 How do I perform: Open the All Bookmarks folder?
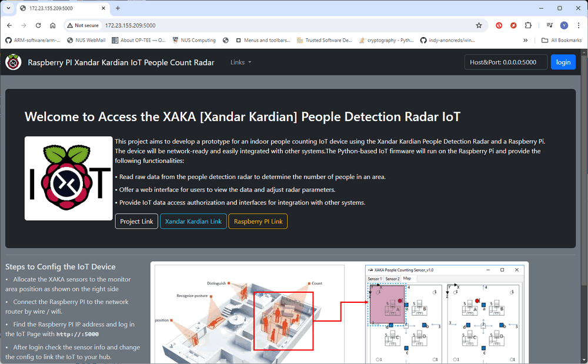(562, 40)
